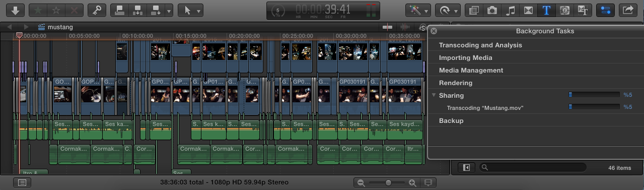Toggle the browser sidebar panel button
644x190 pixels.
(466, 167)
